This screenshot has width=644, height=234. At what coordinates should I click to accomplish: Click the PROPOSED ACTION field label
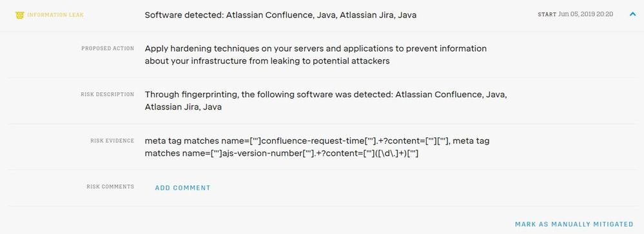[x=108, y=48]
